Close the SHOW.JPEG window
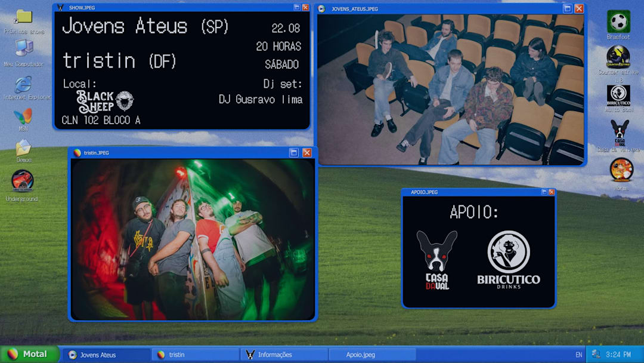The width and height of the screenshot is (644, 363). tap(305, 7)
